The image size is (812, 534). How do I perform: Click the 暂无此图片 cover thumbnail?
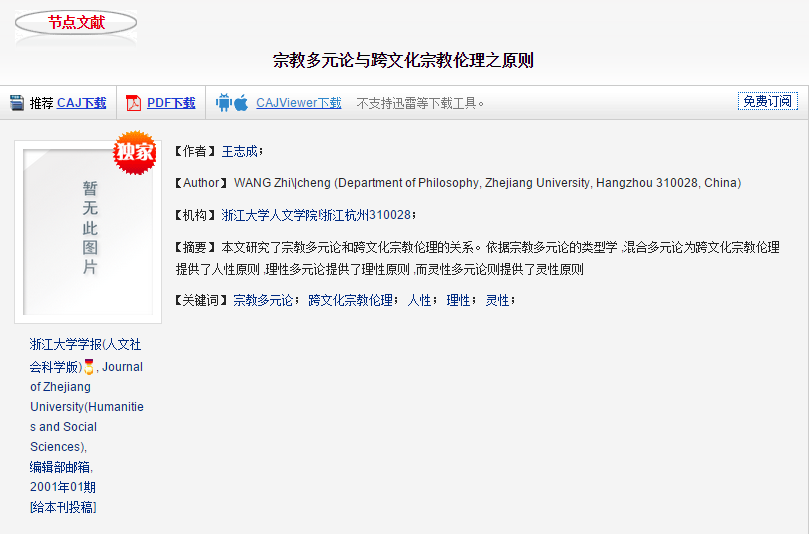88,232
